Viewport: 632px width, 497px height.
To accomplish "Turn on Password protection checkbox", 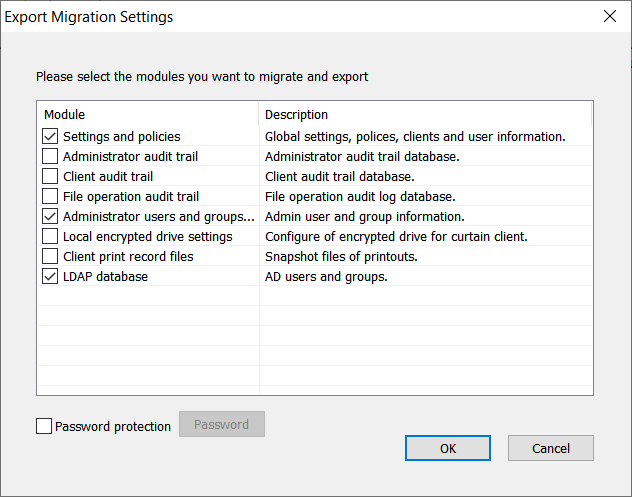I will tap(44, 426).
